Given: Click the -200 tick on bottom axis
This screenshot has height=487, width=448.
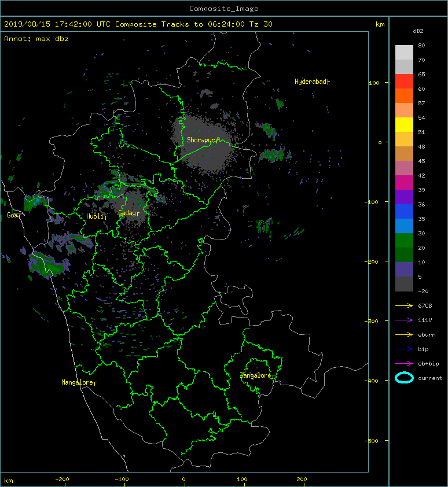Looking at the screenshot, I should click(x=62, y=479).
